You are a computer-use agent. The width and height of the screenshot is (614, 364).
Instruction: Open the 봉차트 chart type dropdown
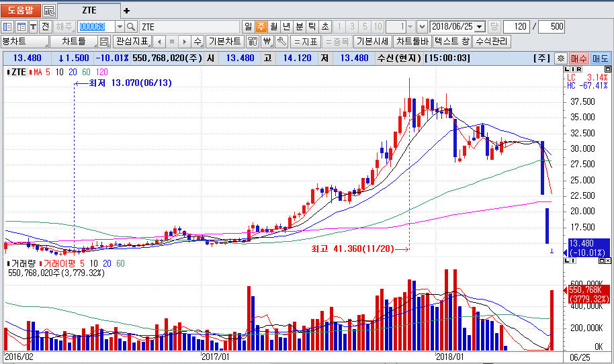click(25, 42)
